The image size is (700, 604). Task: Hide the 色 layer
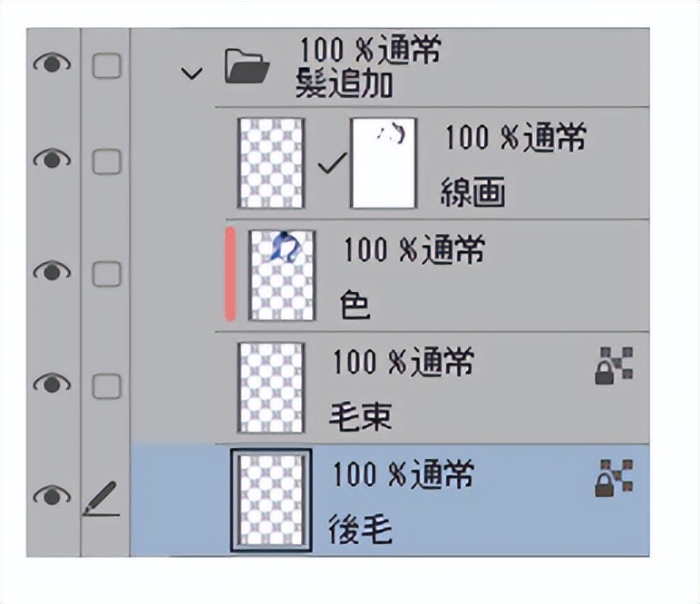coord(52,271)
